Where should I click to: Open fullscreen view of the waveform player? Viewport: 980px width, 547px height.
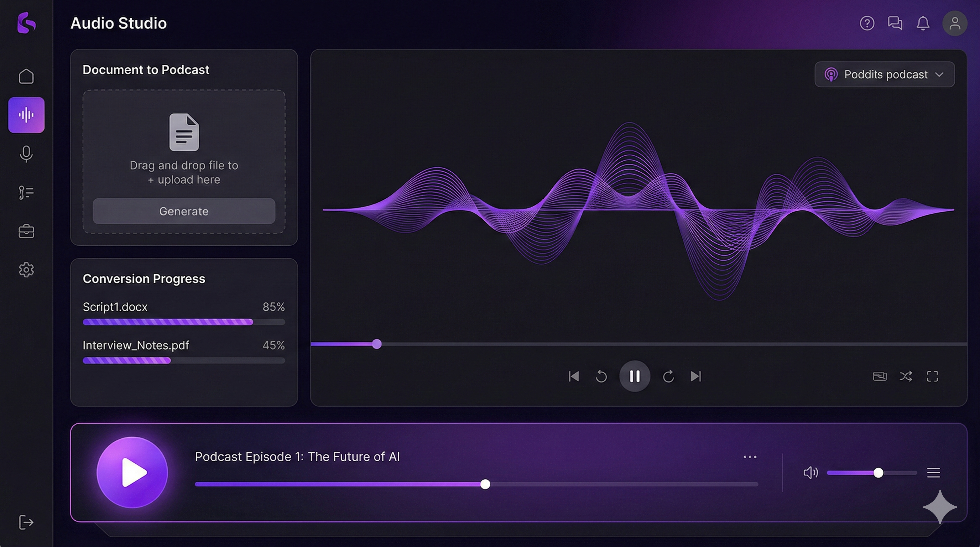[x=932, y=376]
